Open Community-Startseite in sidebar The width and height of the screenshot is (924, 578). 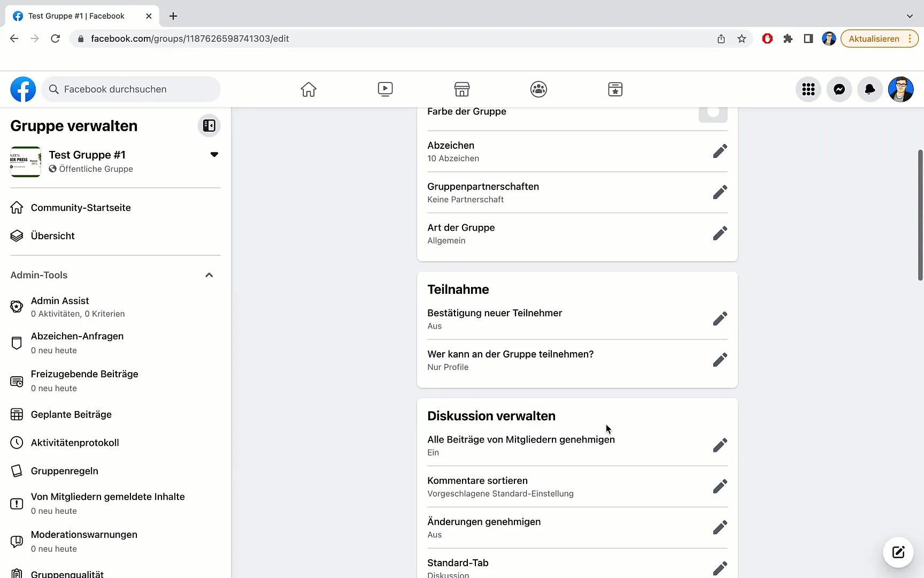81,208
